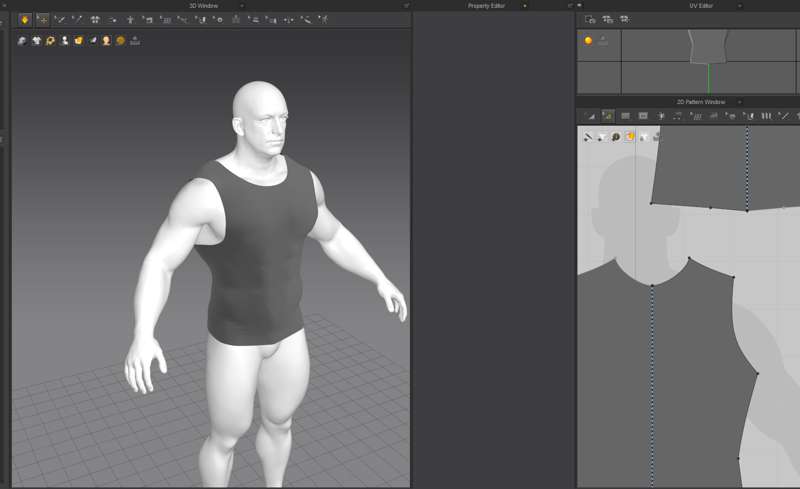Click the upper pattern piece in 2D window
Viewport: 800px width, 489px height.
pos(700,170)
